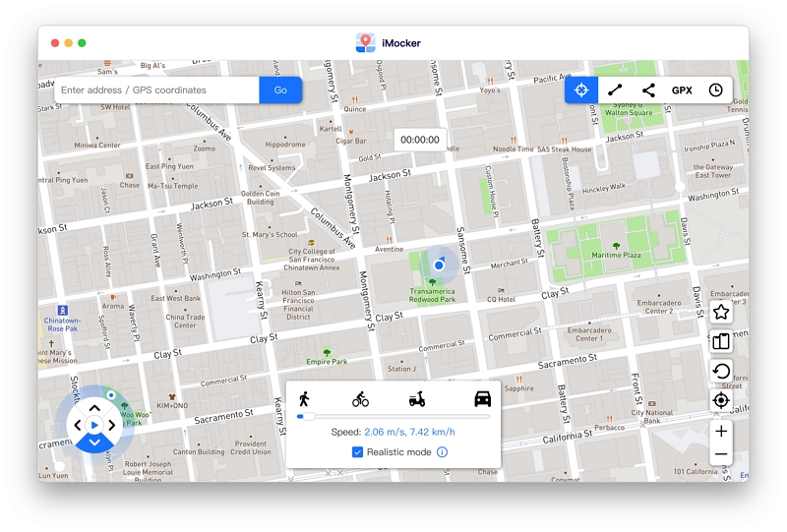787x532 pixels.
Task: Choose bicycle speed icon
Action: (x=360, y=399)
